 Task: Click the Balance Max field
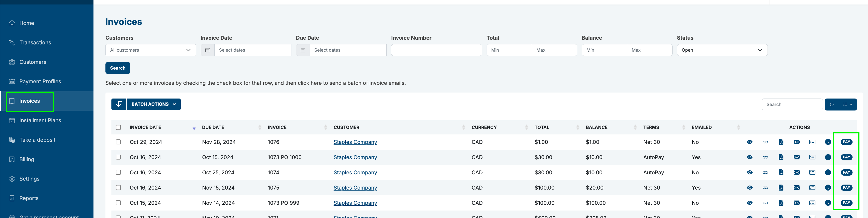(x=650, y=50)
